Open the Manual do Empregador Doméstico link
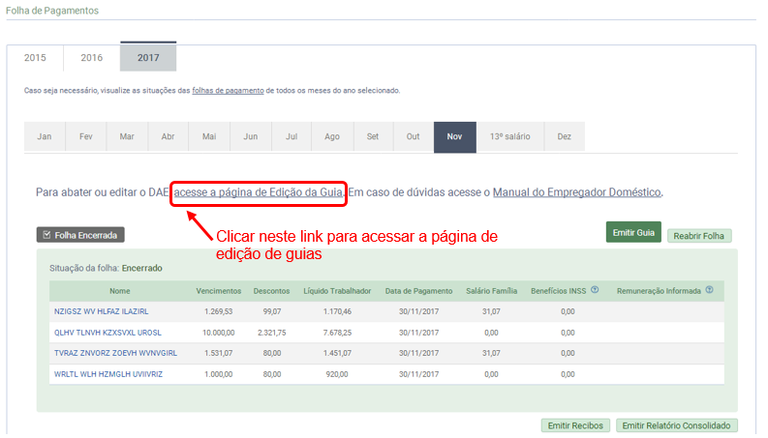Screen dimensions: 768x438 (576, 193)
